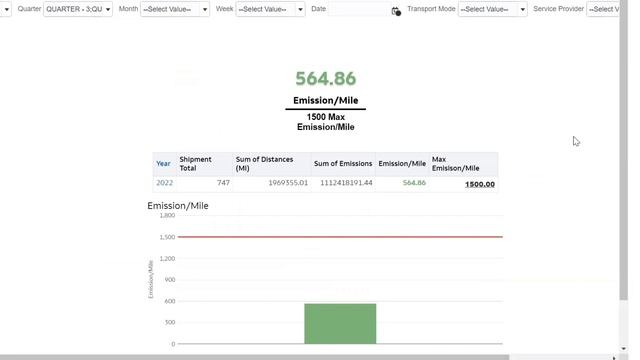Click the green 564.86 table cell value

414,182
